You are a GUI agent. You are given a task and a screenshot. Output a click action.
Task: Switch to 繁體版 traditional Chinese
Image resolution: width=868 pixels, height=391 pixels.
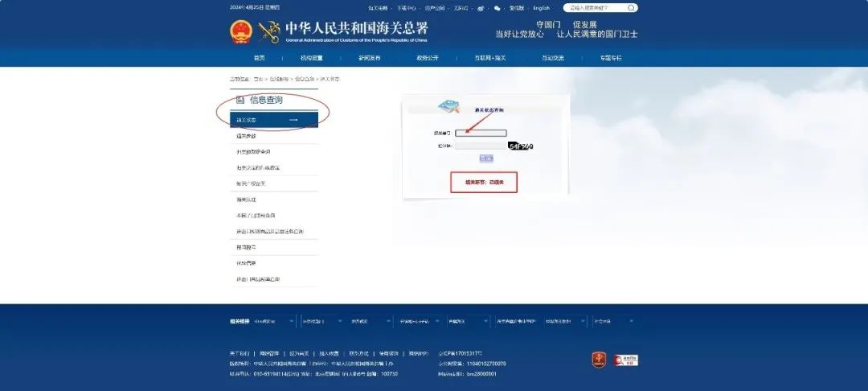pos(517,8)
